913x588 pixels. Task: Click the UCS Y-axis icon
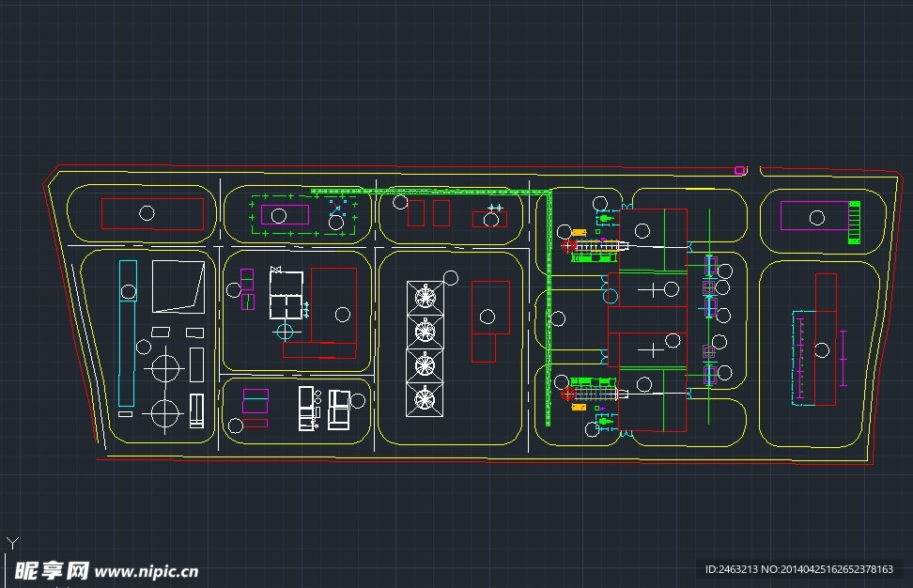point(12,543)
